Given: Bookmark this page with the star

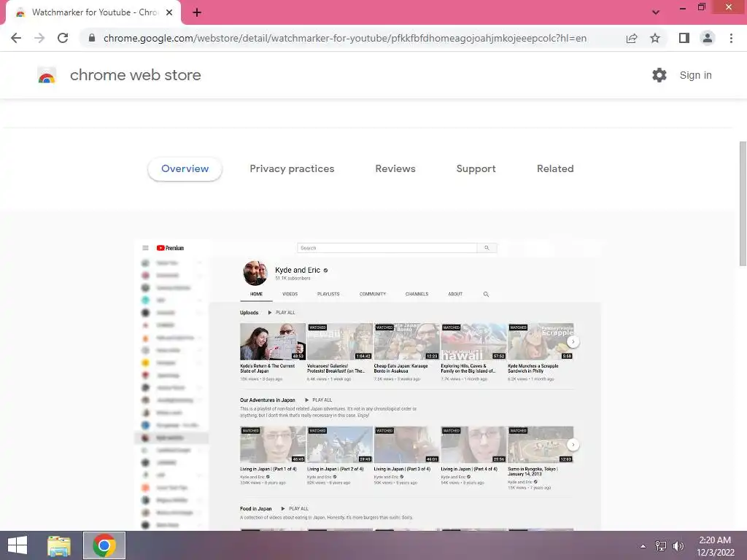Looking at the screenshot, I should tap(655, 38).
